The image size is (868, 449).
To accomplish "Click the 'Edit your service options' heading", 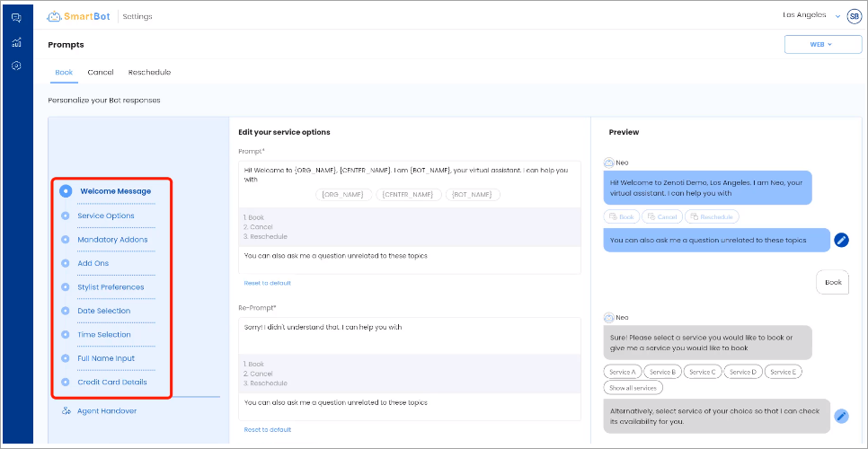I will (x=284, y=132).
